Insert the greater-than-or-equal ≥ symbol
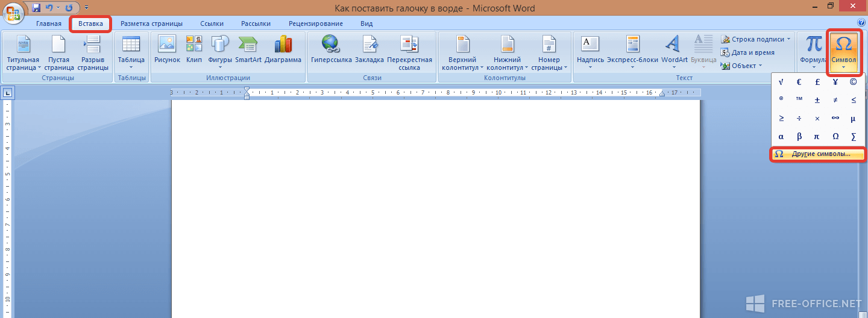Screen dimensions: 868x318 [781, 119]
